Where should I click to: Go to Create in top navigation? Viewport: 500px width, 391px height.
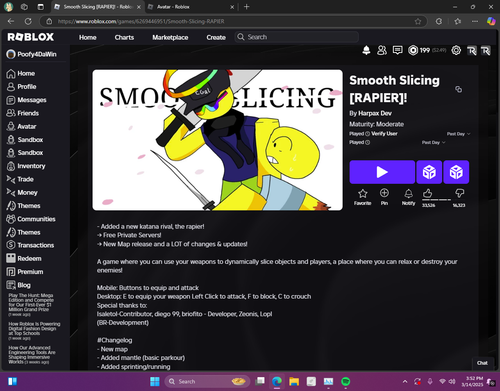[216, 37]
